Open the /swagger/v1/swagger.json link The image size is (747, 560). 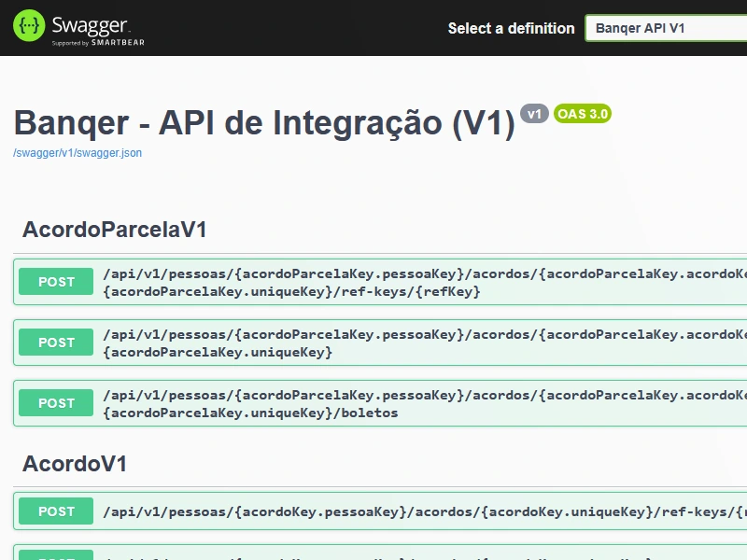(x=78, y=153)
